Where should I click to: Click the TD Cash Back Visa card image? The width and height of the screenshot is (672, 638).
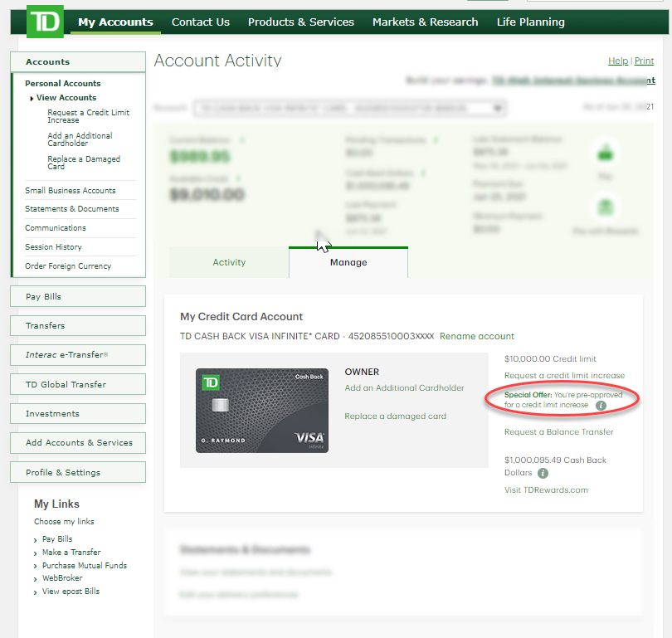262,411
